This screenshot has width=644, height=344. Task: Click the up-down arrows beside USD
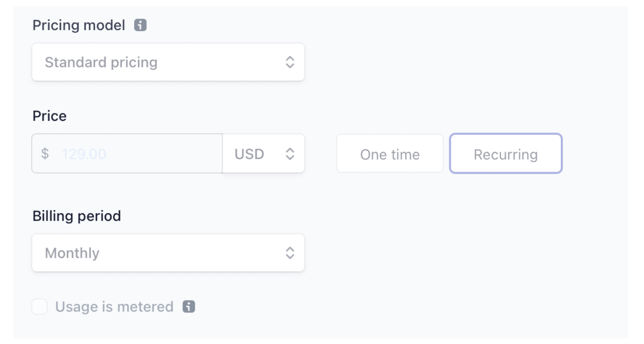point(290,154)
